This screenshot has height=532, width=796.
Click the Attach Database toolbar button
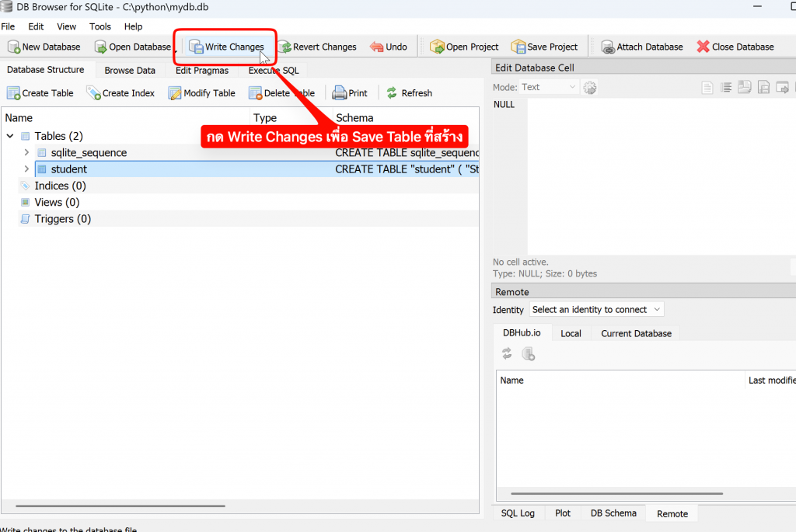click(641, 47)
